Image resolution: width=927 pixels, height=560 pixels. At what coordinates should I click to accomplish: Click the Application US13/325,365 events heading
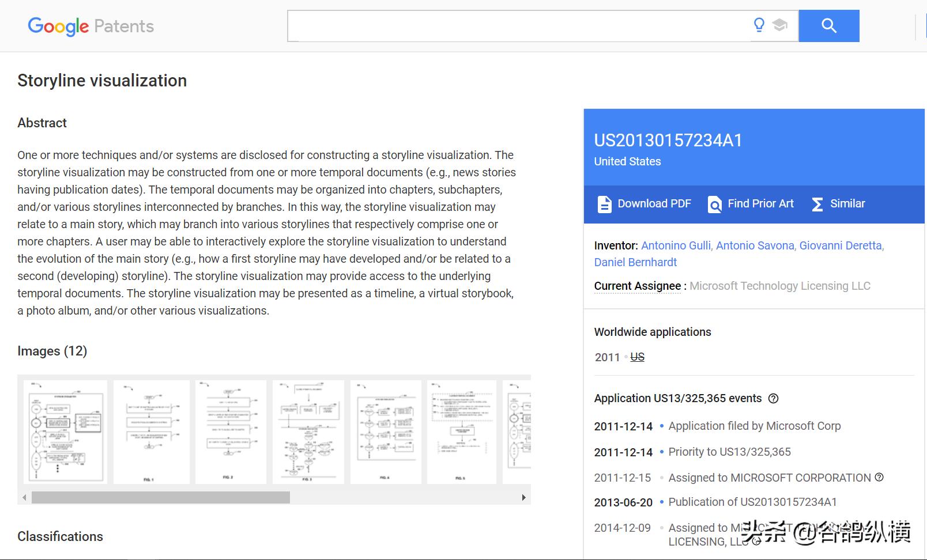pyautogui.click(x=678, y=398)
